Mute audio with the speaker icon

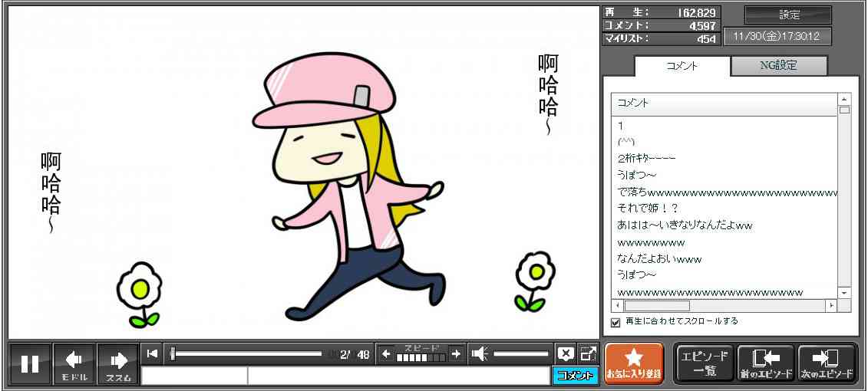[x=480, y=353]
